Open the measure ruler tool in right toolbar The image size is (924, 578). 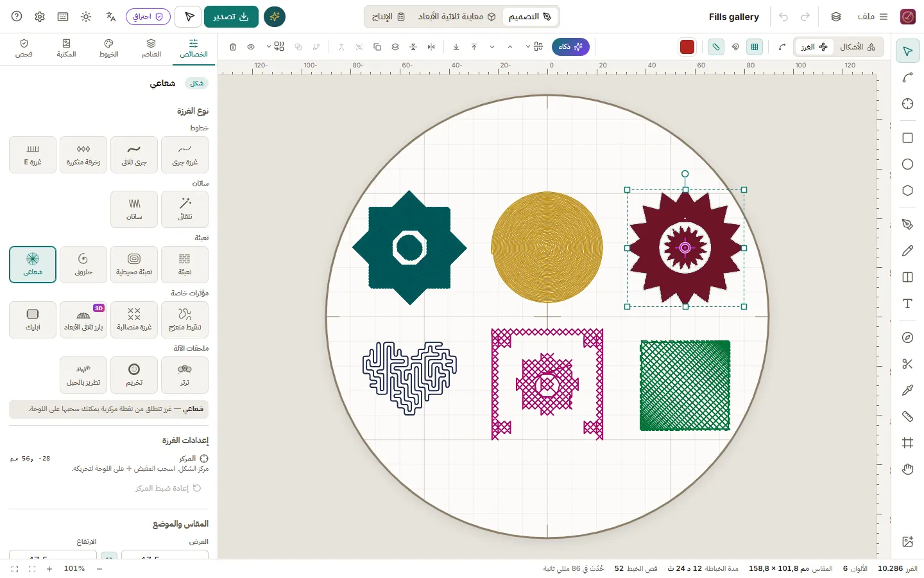907,417
